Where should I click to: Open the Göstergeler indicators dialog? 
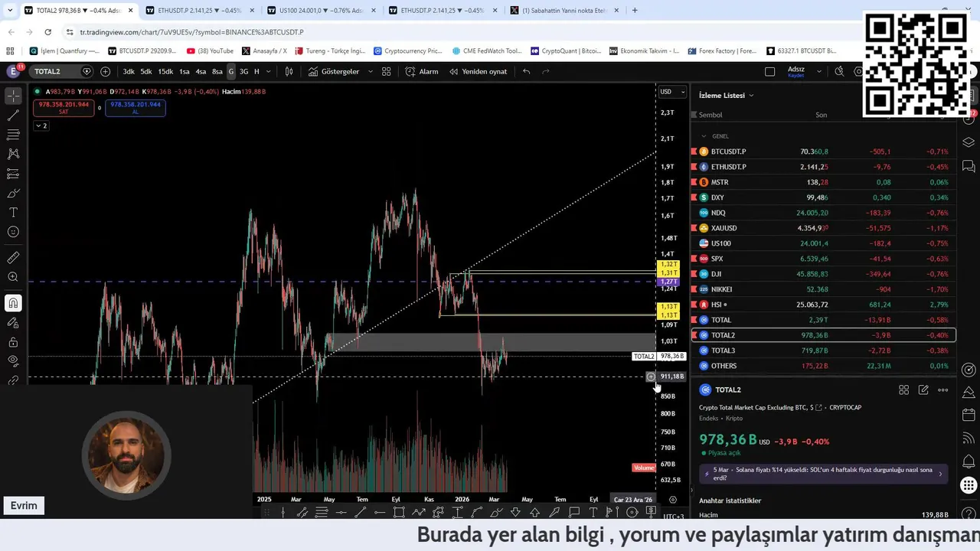(334, 71)
